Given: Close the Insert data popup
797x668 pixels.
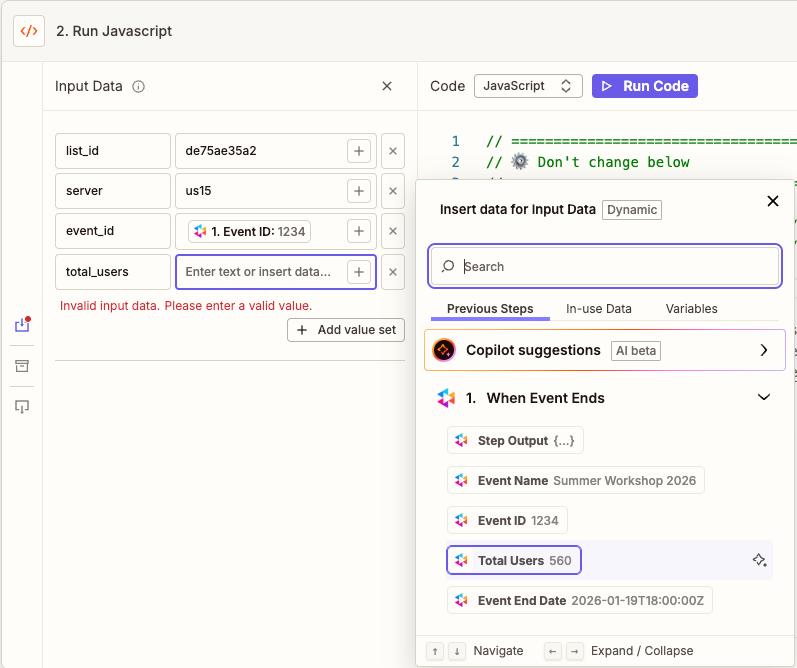Looking at the screenshot, I should 773,201.
